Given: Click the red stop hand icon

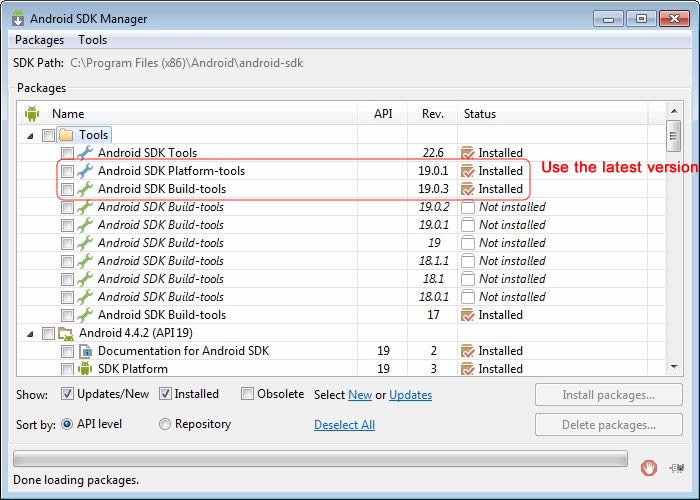Looking at the screenshot, I should [x=649, y=468].
